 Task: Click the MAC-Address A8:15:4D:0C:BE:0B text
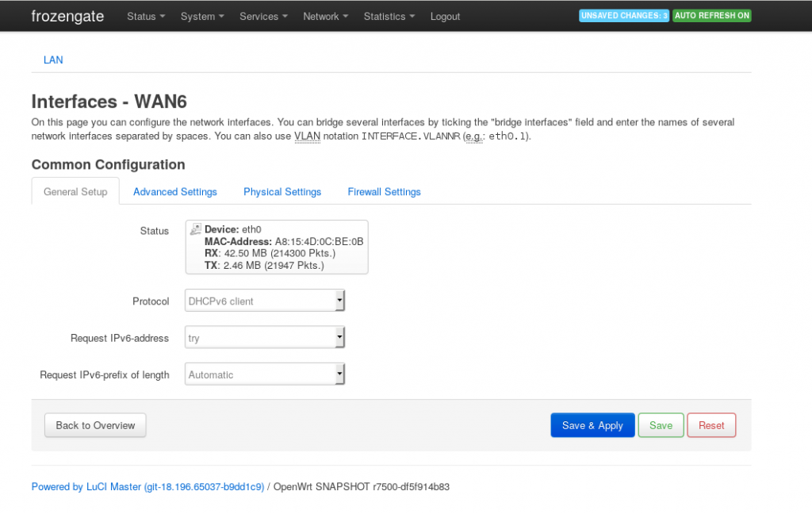tap(284, 241)
